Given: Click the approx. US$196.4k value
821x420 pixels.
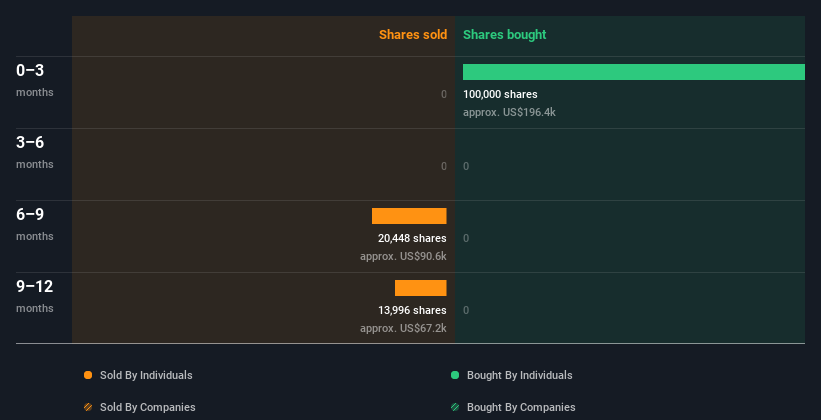Looking at the screenshot, I should 509,112.
